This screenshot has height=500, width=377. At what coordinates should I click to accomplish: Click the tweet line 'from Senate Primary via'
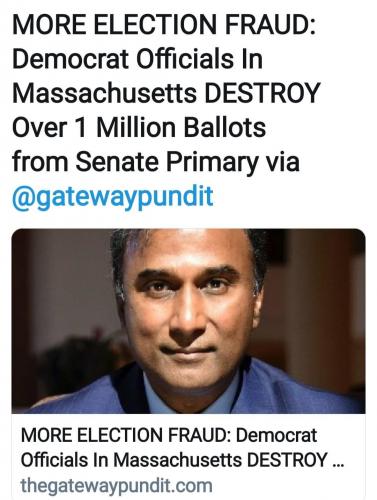156,163
